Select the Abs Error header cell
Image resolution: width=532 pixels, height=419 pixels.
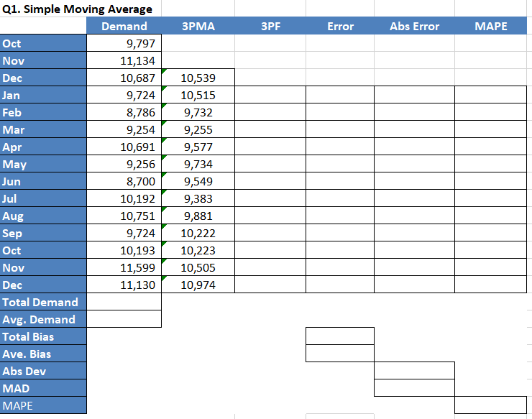pos(414,26)
